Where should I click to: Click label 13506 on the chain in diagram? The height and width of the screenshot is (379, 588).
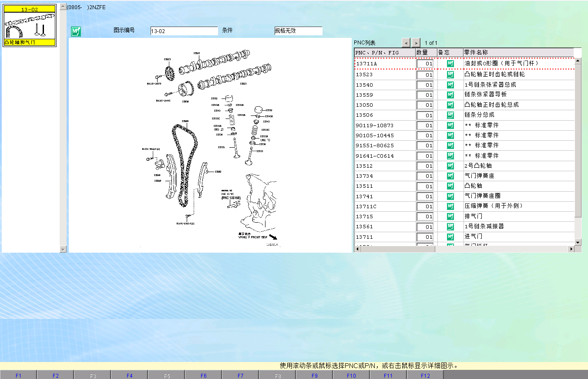[185, 121]
